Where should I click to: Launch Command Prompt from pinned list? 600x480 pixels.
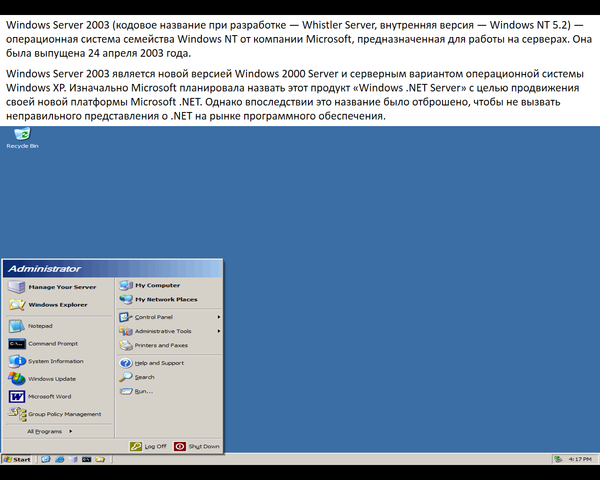[52, 343]
